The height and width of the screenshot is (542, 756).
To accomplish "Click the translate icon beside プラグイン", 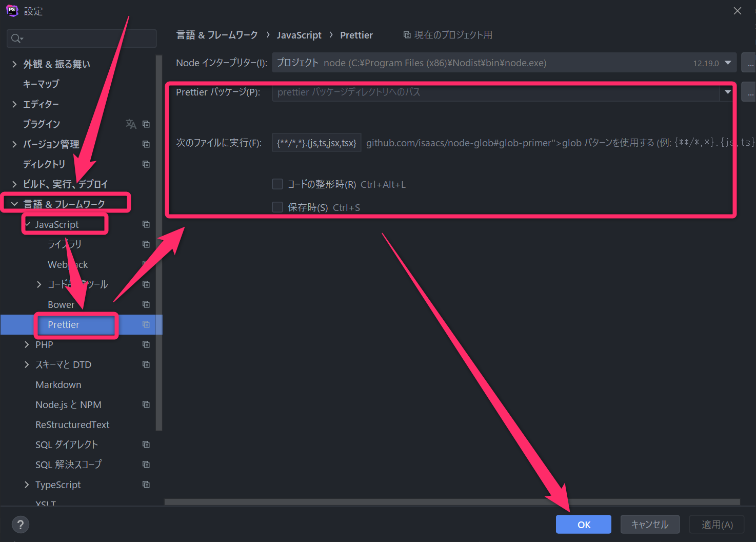I will pos(131,124).
